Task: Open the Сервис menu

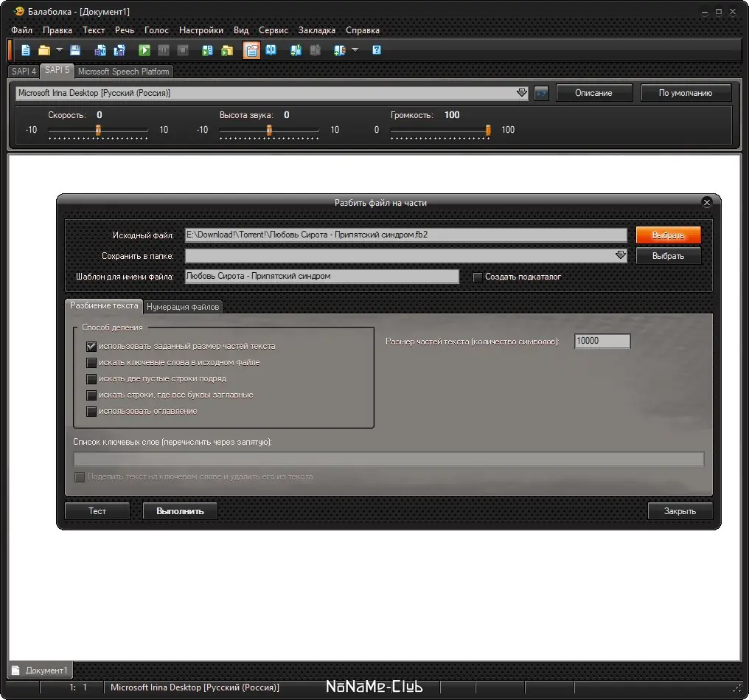Action: click(x=274, y=30)
